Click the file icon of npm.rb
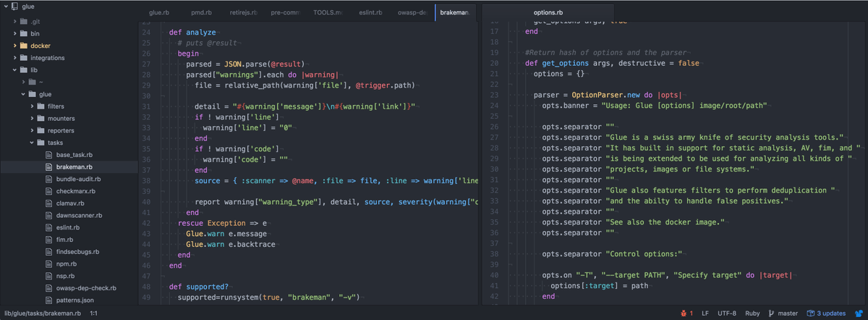 click(x=48, y=264)
